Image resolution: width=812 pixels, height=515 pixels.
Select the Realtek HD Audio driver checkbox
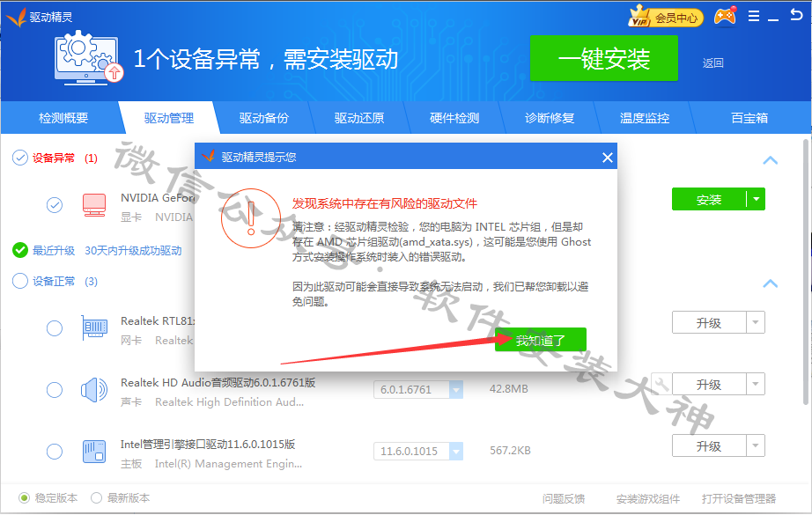coord(55,390)
